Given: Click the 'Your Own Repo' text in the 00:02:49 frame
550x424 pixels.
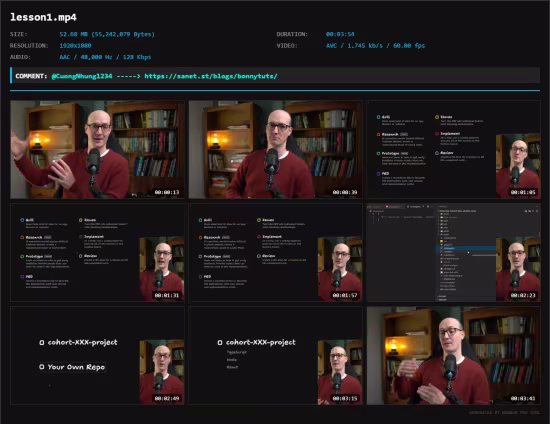Looking at the screenshot, I should [x=76, y=367].
